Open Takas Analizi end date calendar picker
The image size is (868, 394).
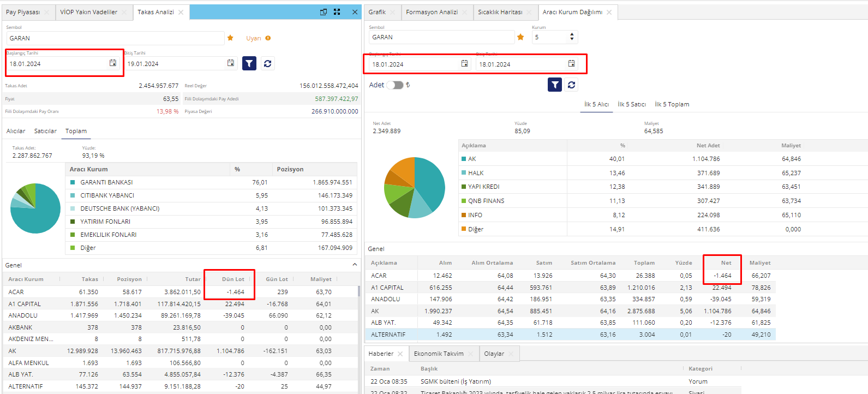point(231,63)
